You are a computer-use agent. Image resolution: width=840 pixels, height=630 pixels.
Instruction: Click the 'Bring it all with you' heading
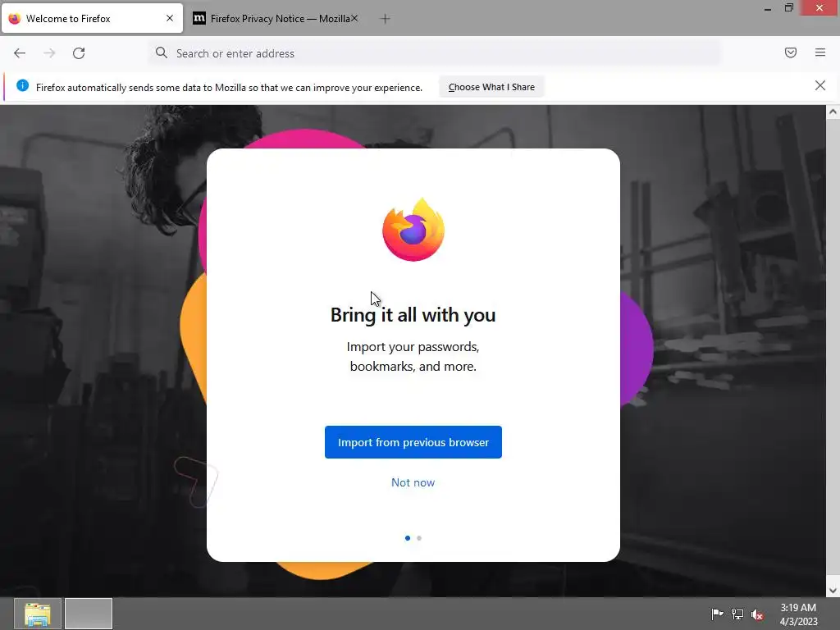[x=413, y=315]
